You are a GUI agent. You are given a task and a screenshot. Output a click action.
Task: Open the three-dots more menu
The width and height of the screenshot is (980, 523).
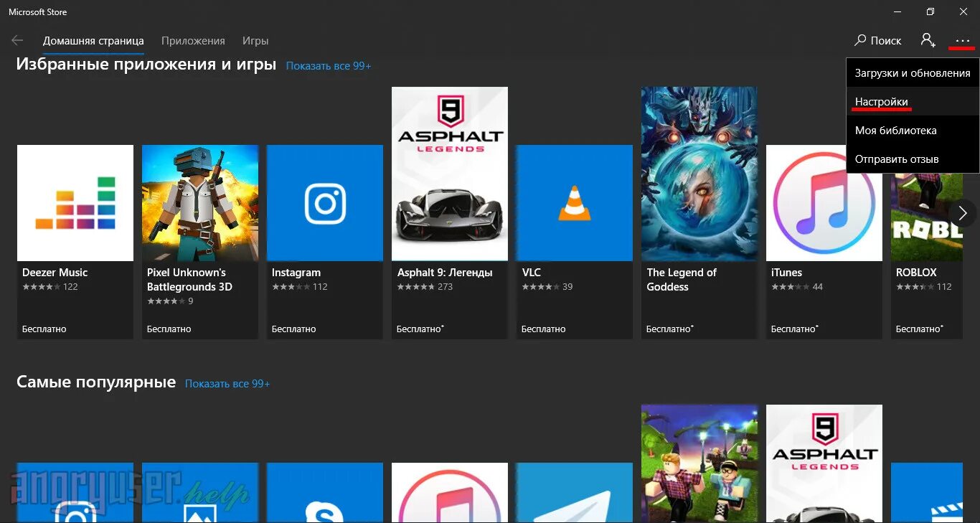point(962,41)
